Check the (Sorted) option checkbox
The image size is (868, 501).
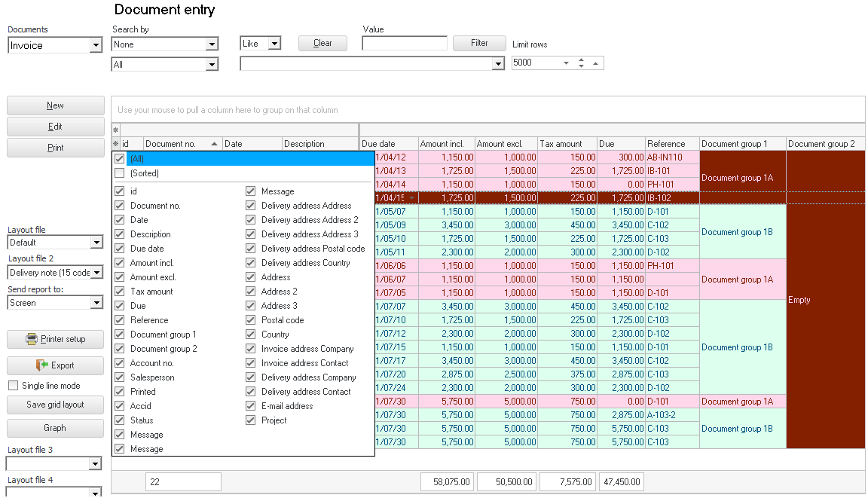click(x=120, y=173)
